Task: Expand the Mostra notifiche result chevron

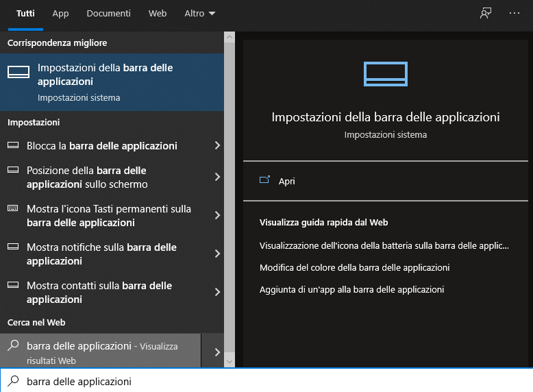Action: (x=218, y=254)
